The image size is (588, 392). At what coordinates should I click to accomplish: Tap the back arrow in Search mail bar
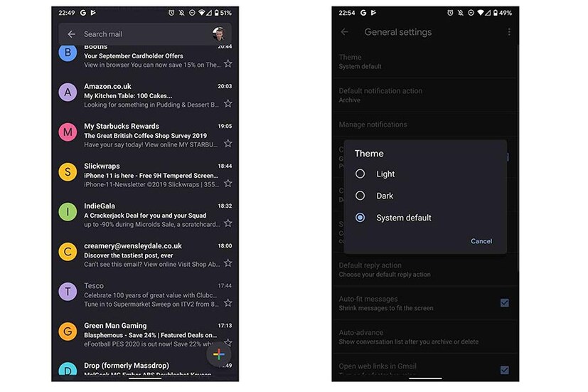click(x=71, y=34)
